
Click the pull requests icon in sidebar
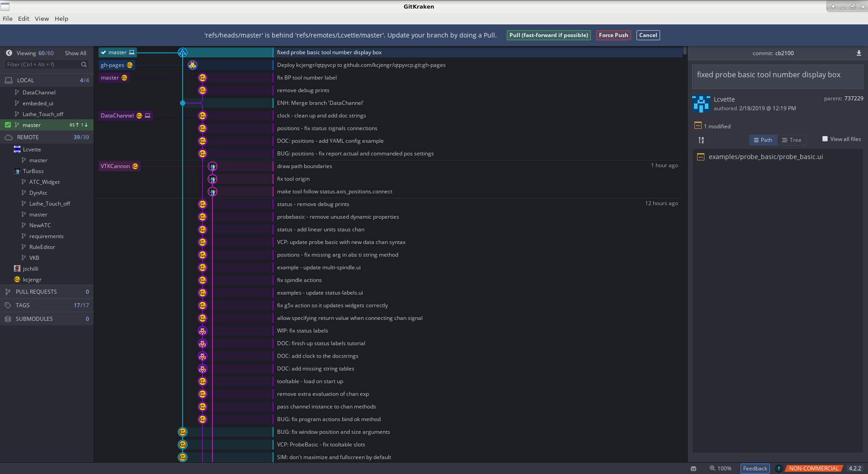[x=8, y=291]
